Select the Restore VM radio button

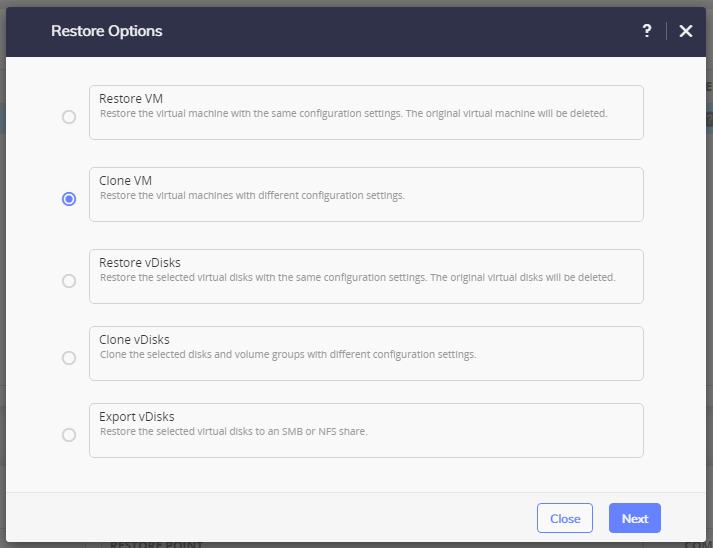tap(69, 117)
